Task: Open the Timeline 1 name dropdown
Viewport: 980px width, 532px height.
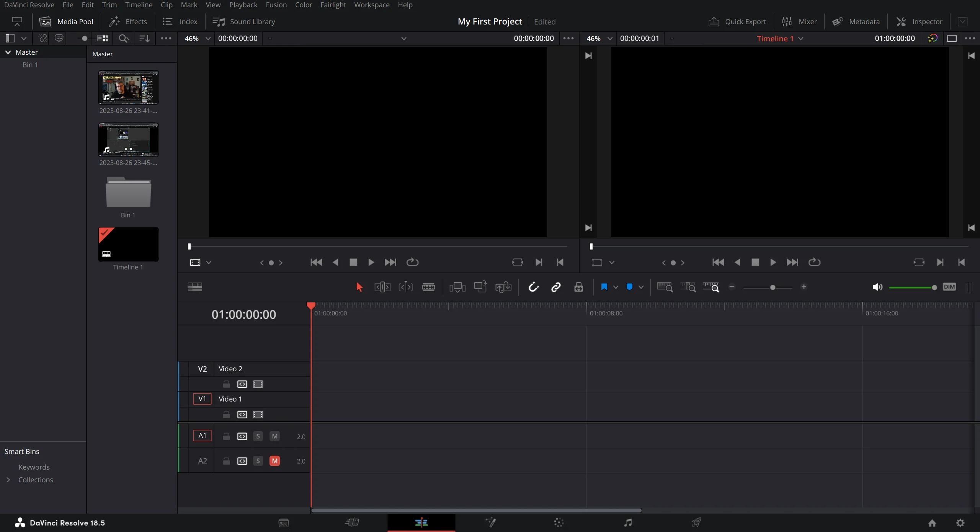Action: 801,39
